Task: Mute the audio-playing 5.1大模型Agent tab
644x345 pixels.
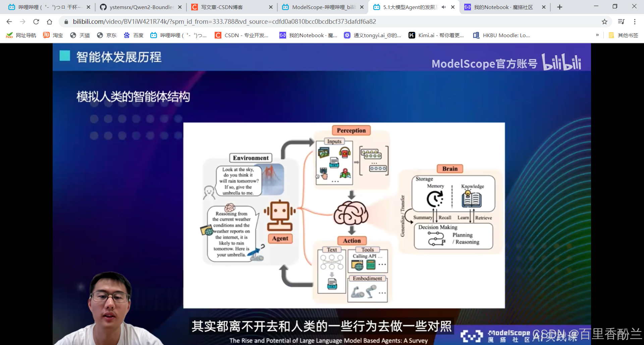Action: (444, 7)
